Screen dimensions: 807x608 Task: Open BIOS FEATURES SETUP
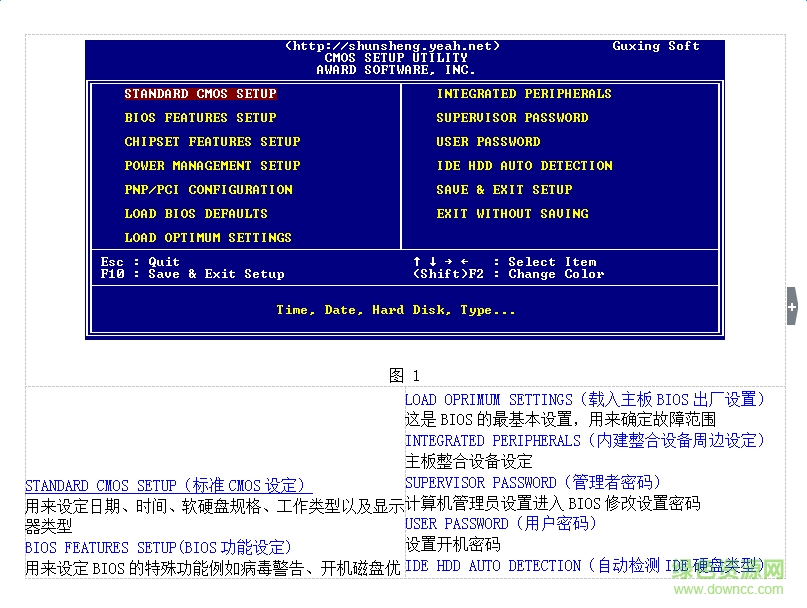[x=199, y=117]
